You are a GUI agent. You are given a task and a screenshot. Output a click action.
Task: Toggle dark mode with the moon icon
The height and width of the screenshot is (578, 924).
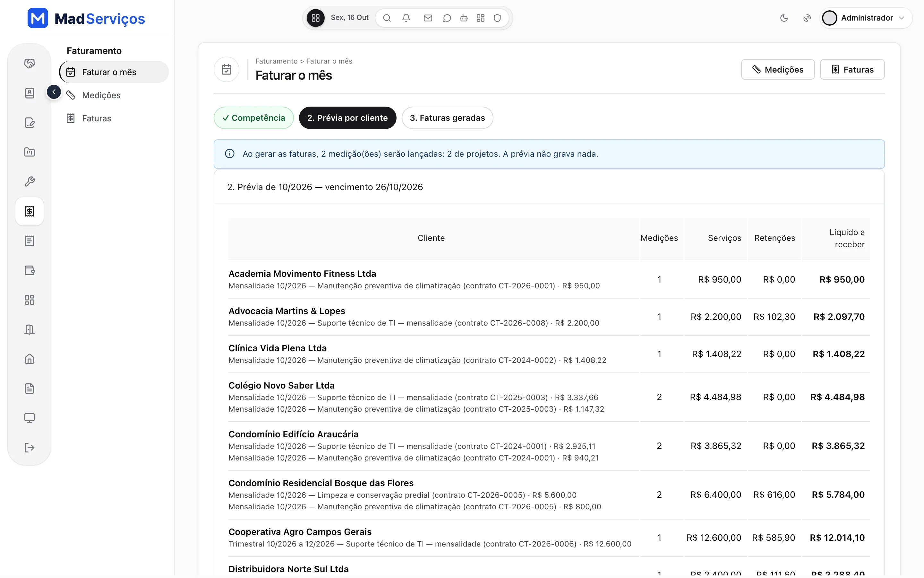784,18
